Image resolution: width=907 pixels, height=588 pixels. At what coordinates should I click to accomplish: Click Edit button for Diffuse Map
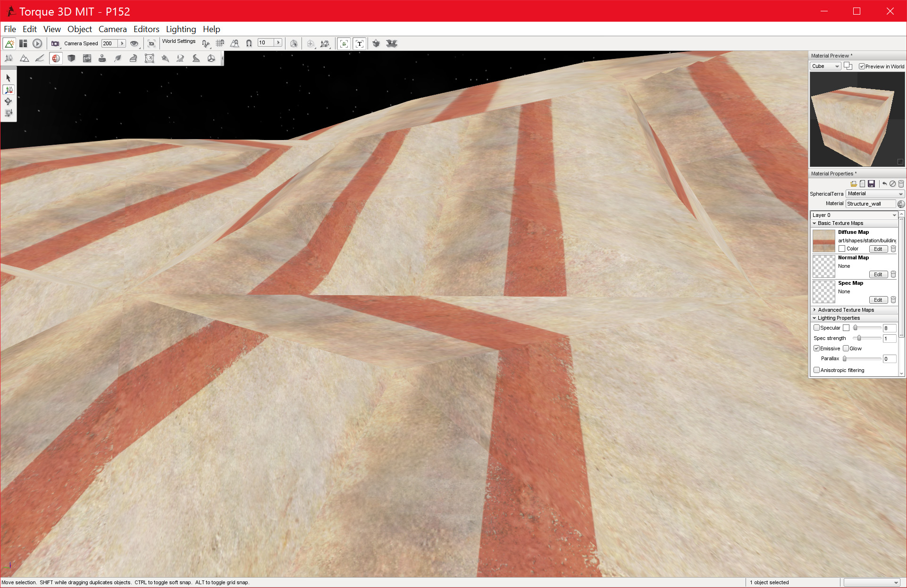tap(878, 249)
